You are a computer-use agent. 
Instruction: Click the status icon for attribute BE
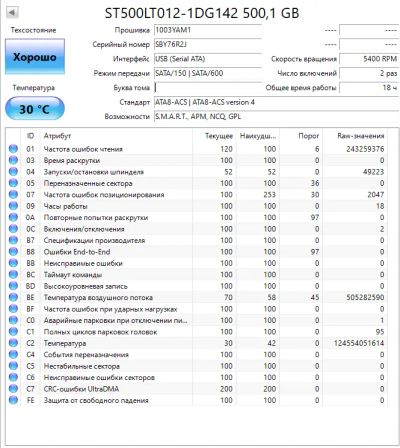tap(13, 297)
